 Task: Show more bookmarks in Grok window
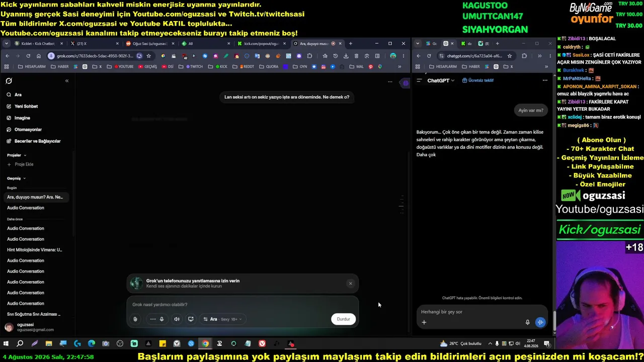click(x=400, y=66)
